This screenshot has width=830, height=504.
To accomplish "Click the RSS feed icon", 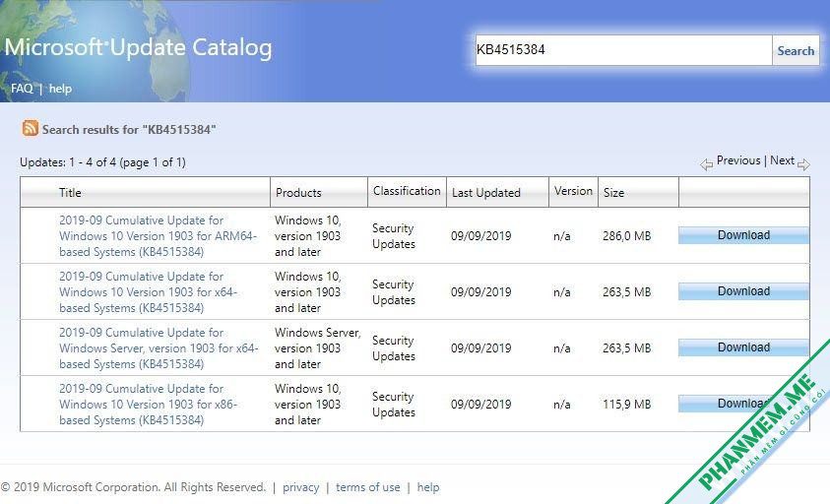I will click(31, 128).
